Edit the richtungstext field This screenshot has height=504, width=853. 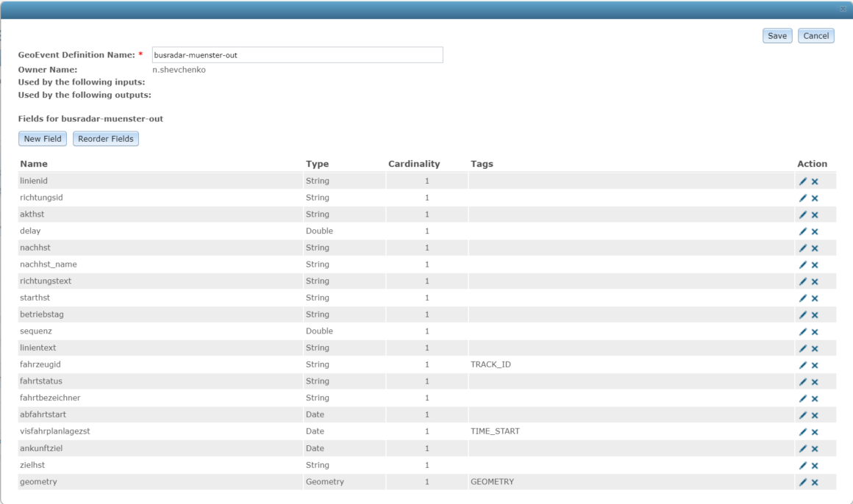pos(803,281)
